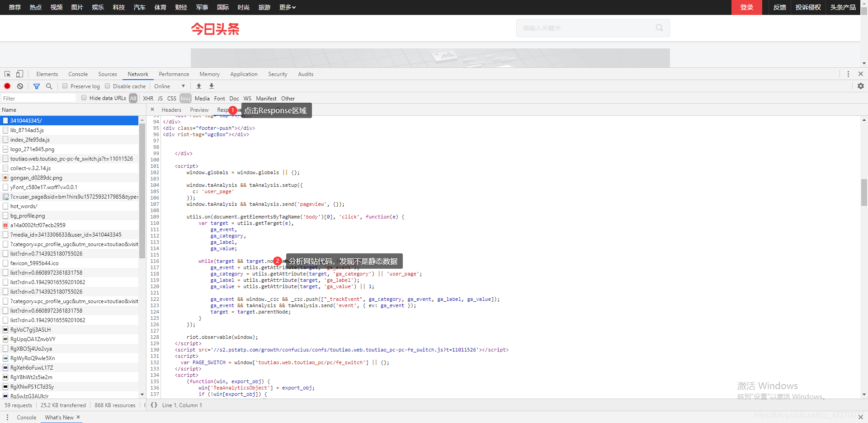Image resolution: width=868 pixels, height=423 pixels.
Task: Show the Headers tab of the request
Action: coord(171,109)
